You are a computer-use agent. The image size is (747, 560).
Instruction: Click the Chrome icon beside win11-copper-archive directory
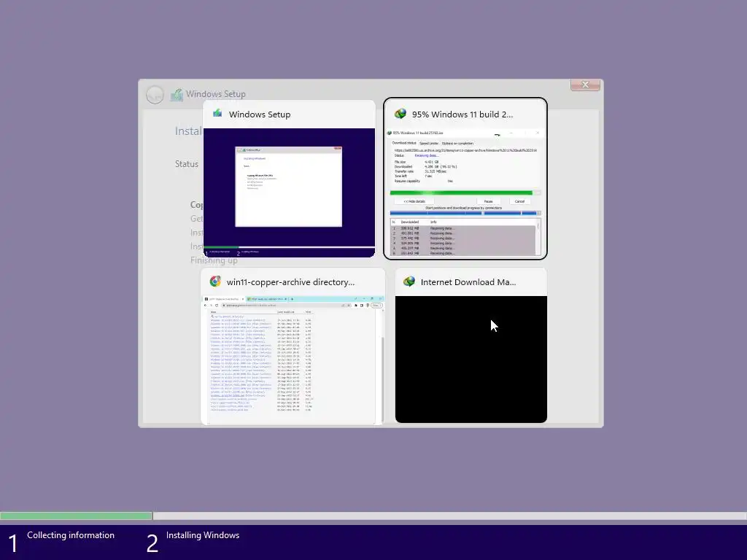[x=215, y=281]
